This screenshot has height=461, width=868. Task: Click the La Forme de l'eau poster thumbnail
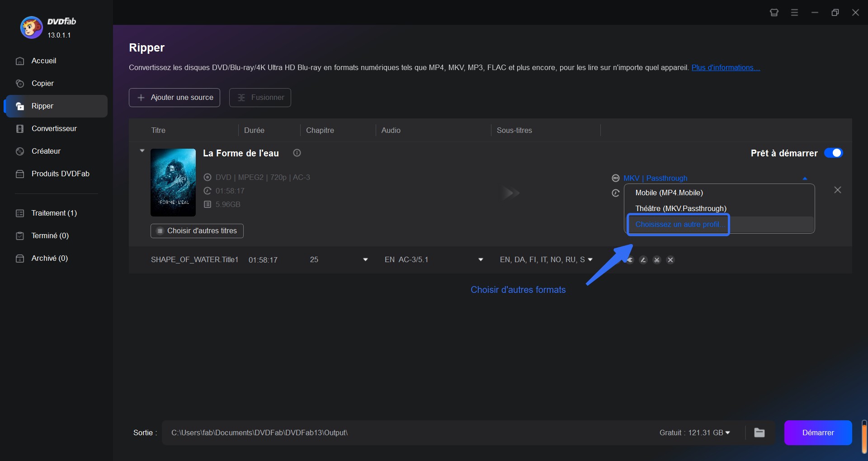click(173, 183)
